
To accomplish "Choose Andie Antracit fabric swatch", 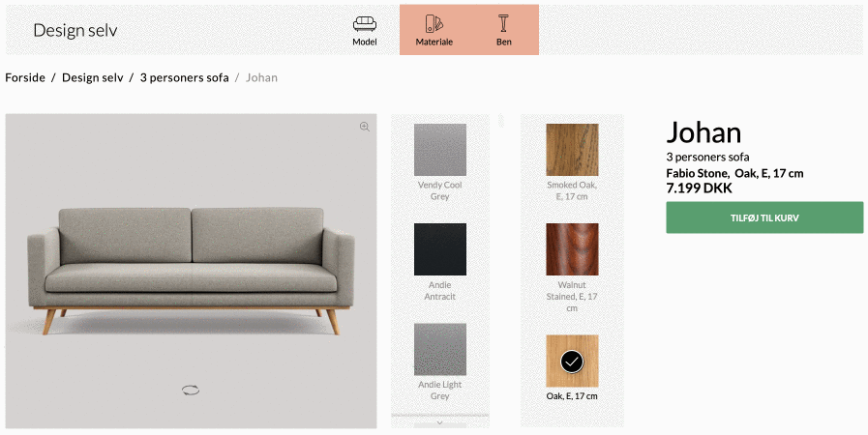I will 440,249.
